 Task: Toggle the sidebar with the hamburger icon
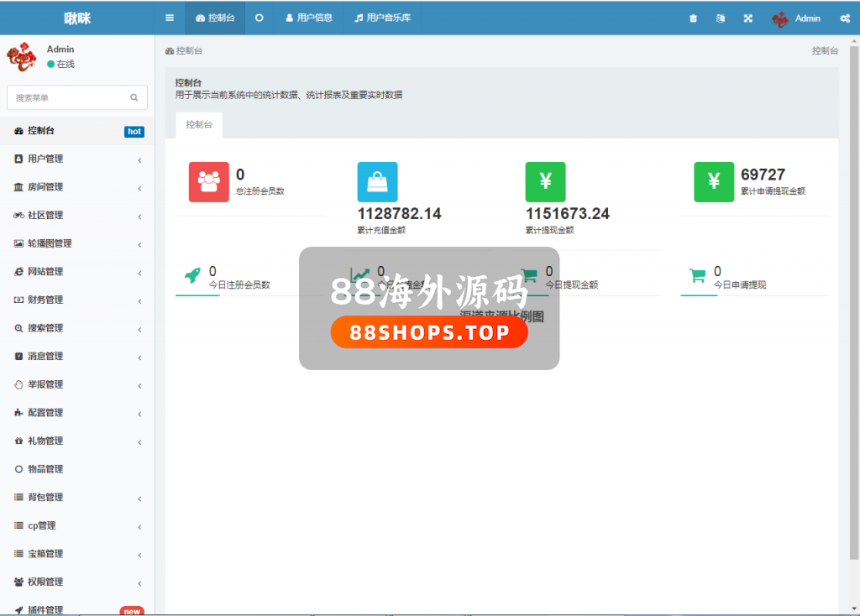(170, 18)
